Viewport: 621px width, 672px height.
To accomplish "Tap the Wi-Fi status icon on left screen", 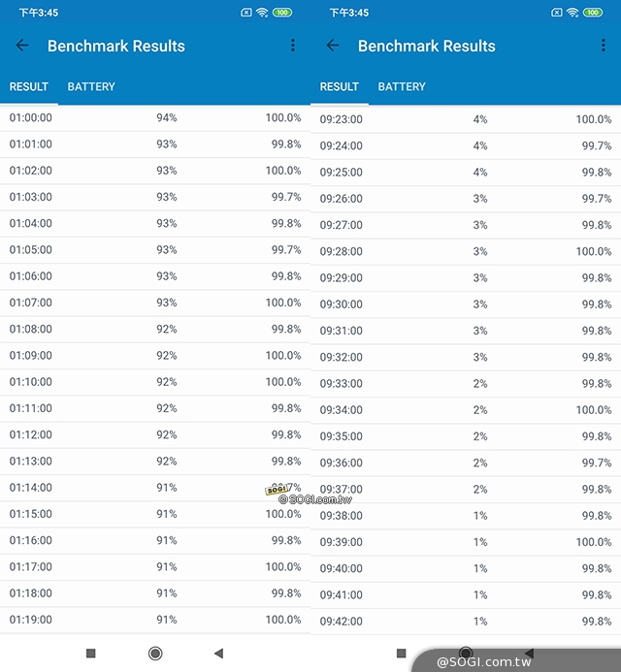I will tap(263, 13).
